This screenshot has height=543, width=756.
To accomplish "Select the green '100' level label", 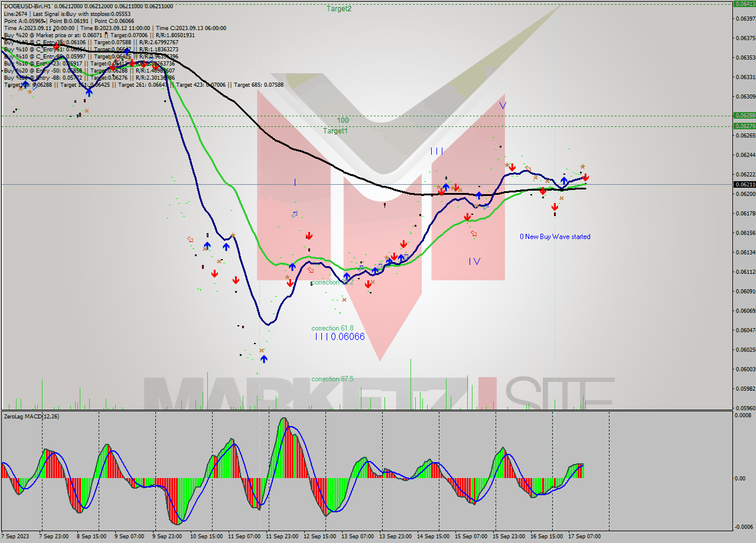I will (x=343, y=120).
